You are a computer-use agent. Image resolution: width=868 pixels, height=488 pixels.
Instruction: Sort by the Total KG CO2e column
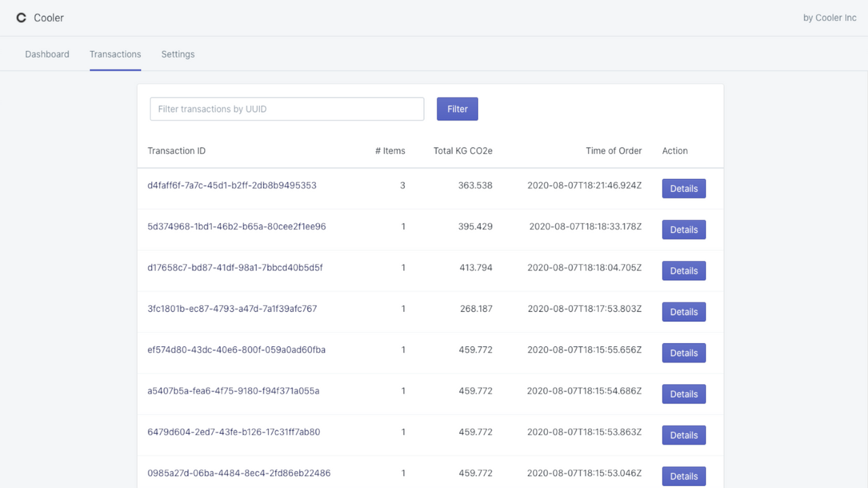click(462, 150)
